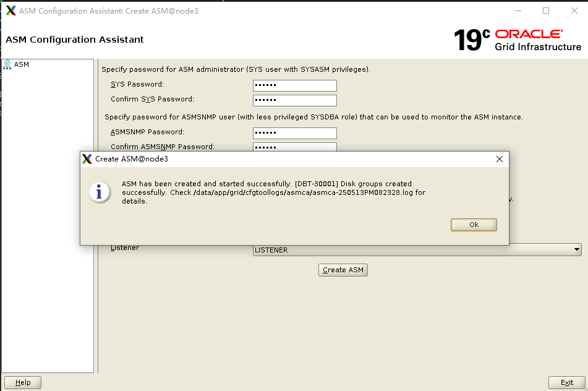Click the X icon in dialog title bar
This screenshot has height=391, width=588.
(x=87, y=159)
